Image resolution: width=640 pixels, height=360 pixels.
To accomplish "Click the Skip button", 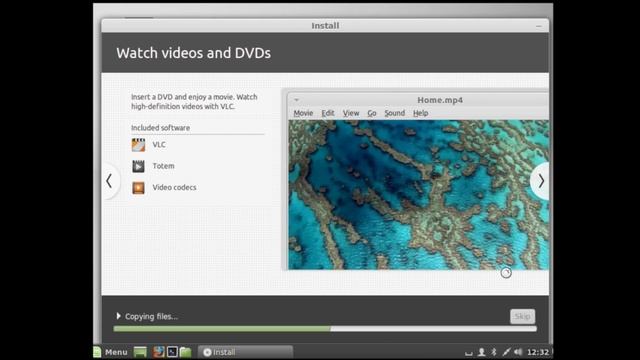I will point(522,316).
